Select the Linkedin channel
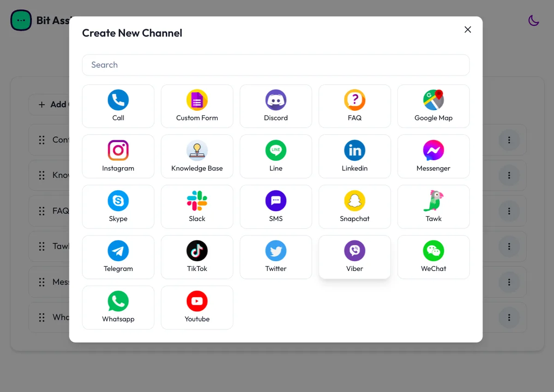Viewport: 554px width, 392px height. [x=355, y=157]
